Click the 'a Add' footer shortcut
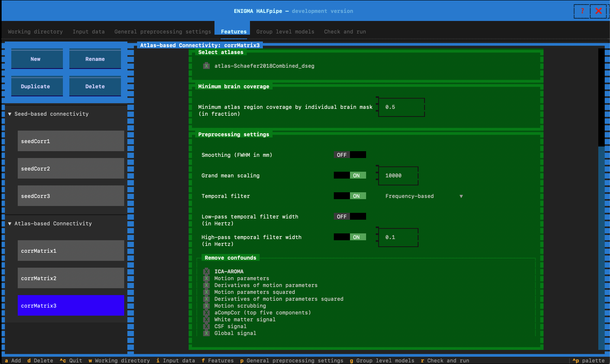 (13, 360)
